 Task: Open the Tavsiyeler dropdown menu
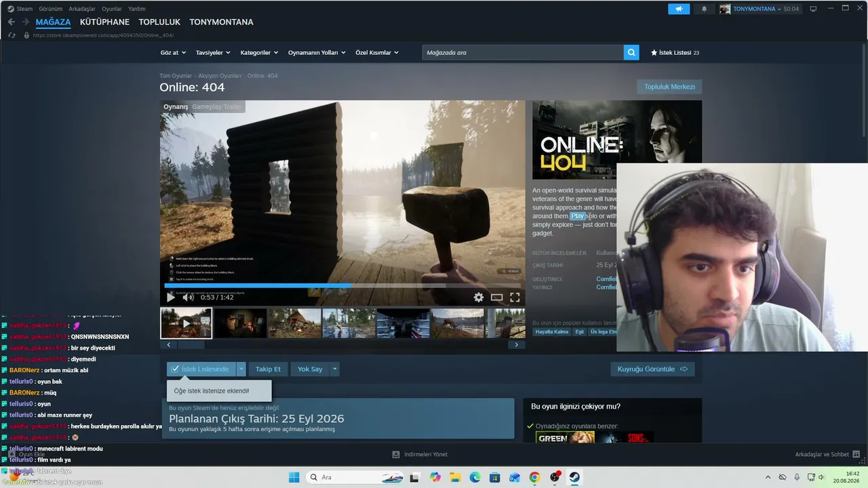coord(213,52)
